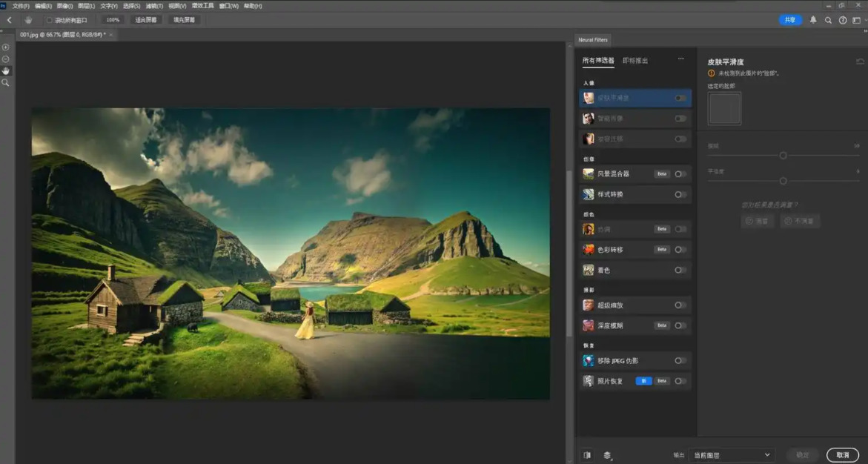Turn on the 样式转换 filter switch
868x464 pixels.
click(x=680, y=194)
